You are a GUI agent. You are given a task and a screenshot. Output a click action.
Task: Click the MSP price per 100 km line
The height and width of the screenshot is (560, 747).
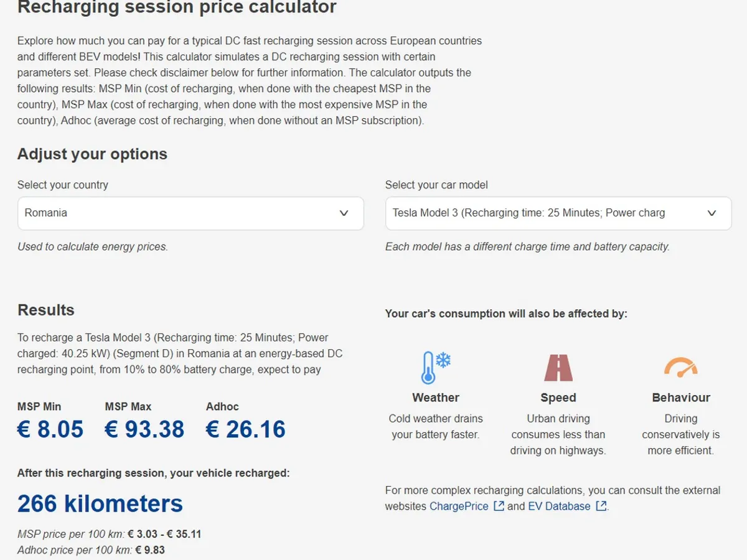(x=110, y=534)
